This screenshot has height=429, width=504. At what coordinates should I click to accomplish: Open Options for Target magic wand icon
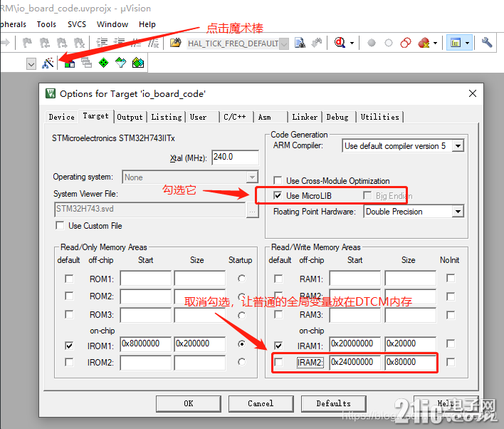[48, 63]
